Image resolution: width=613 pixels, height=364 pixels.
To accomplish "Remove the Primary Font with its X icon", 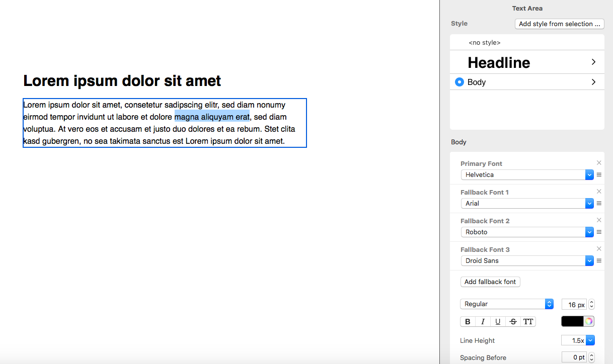I will (x=599, y=162).
